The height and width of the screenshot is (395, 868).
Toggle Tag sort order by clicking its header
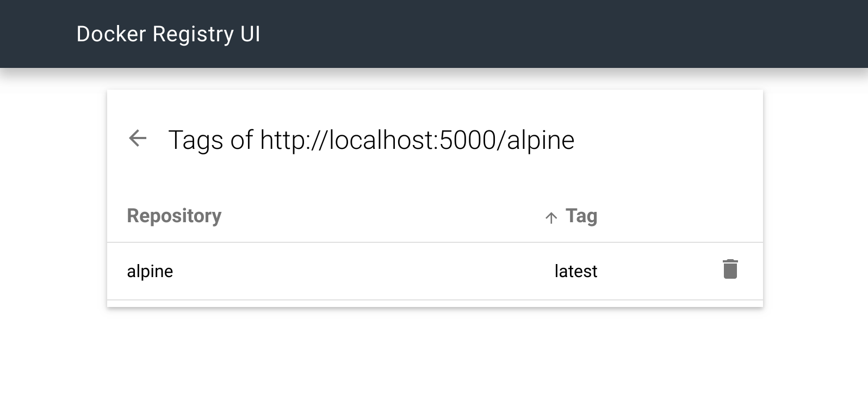[x=580, y=216]
